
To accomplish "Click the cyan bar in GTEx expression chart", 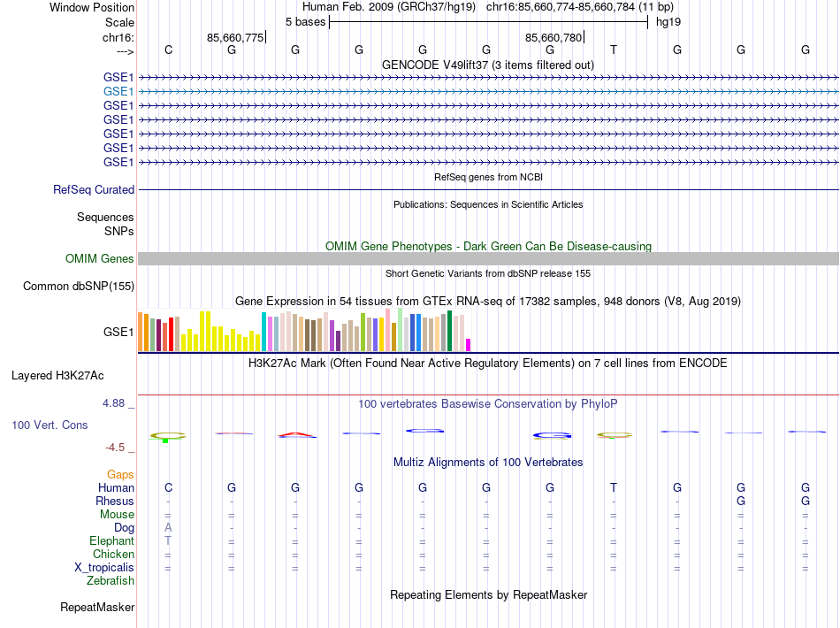I will (x=263, y=332).
